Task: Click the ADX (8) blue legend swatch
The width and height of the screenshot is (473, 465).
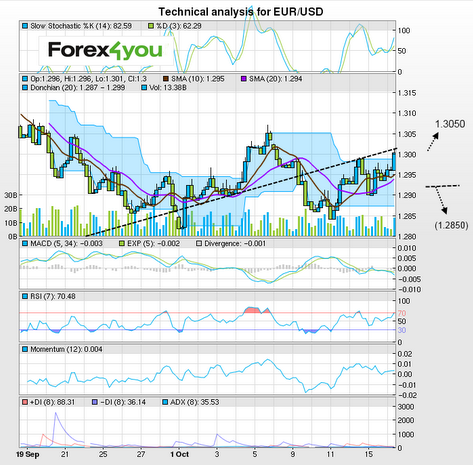Action: tap(165, 402)
